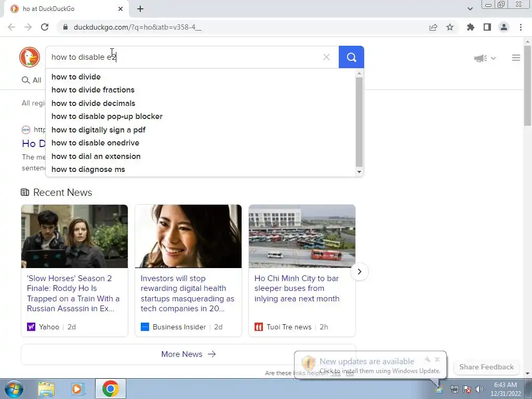This screenshot has width=532, height=399.
Task: Open the wrench icon in the update balloon
Action: pos(428,360)
